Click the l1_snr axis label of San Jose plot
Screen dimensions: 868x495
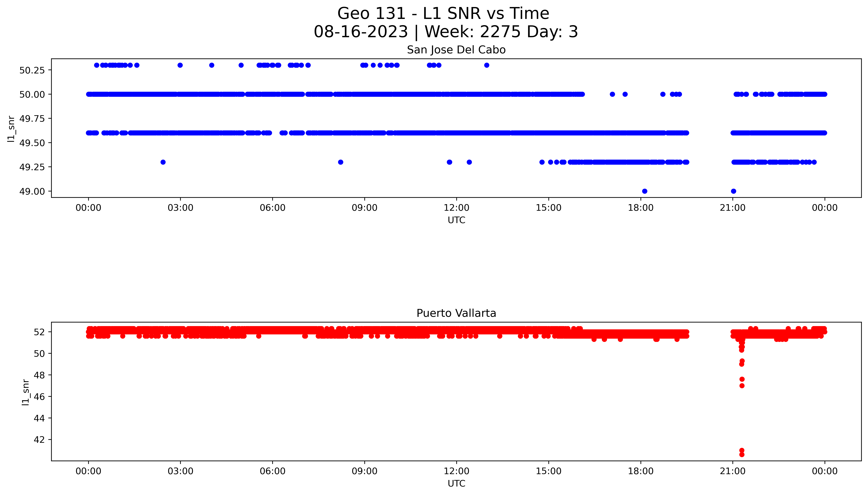[x=11, y=128]
